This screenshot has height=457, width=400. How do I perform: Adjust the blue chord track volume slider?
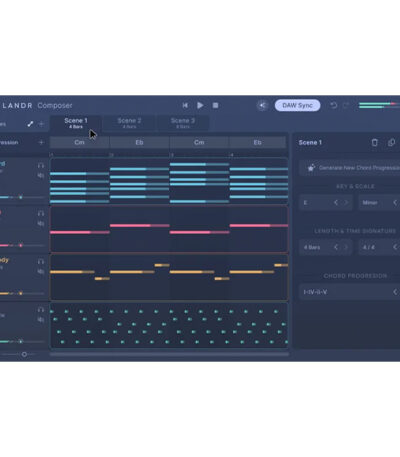21,197
